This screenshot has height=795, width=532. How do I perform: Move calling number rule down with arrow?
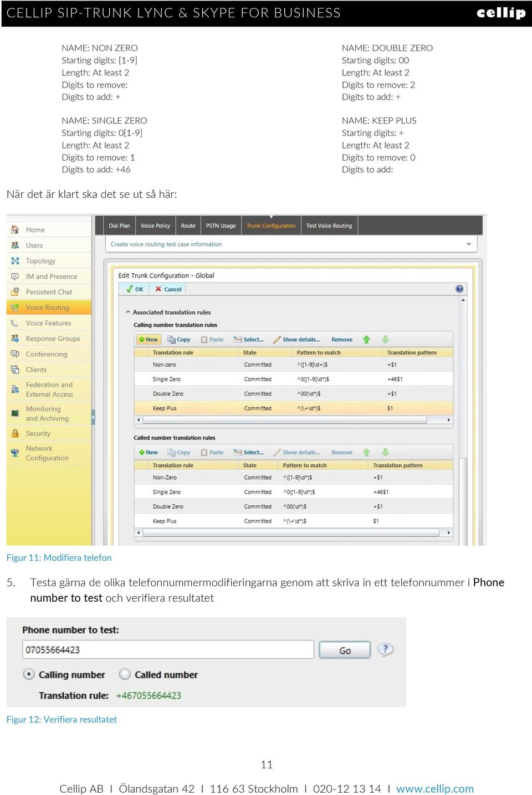pos(385,339)
